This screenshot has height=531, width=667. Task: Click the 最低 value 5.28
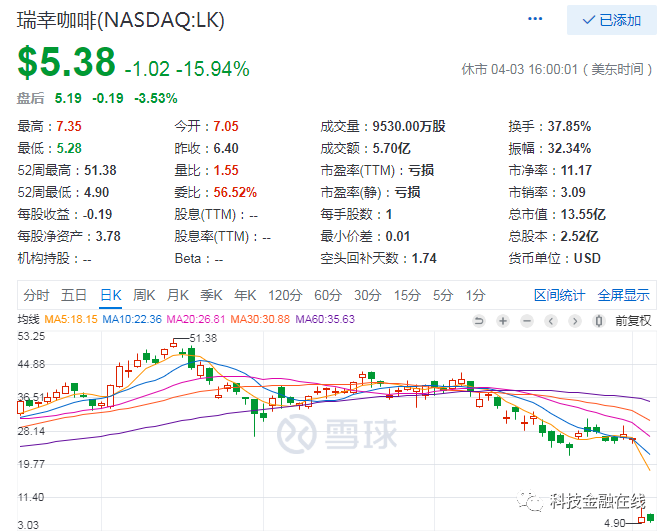tap(69, 148)
